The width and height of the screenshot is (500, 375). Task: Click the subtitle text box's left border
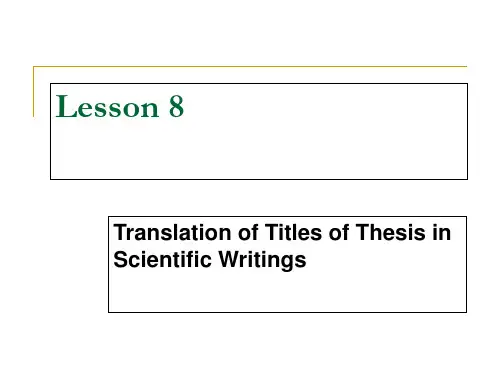point(109,264)
